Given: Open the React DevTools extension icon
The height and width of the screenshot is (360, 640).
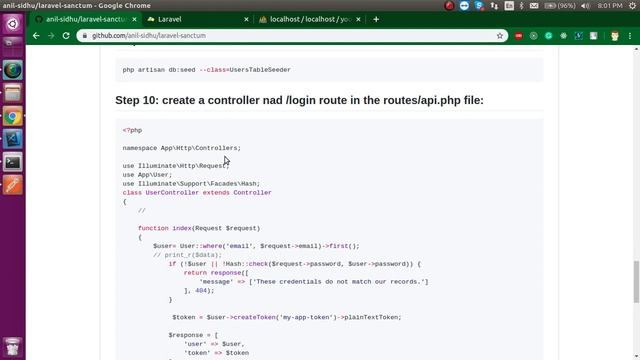Looking at the screenshot, I should [x=564, y=36].
